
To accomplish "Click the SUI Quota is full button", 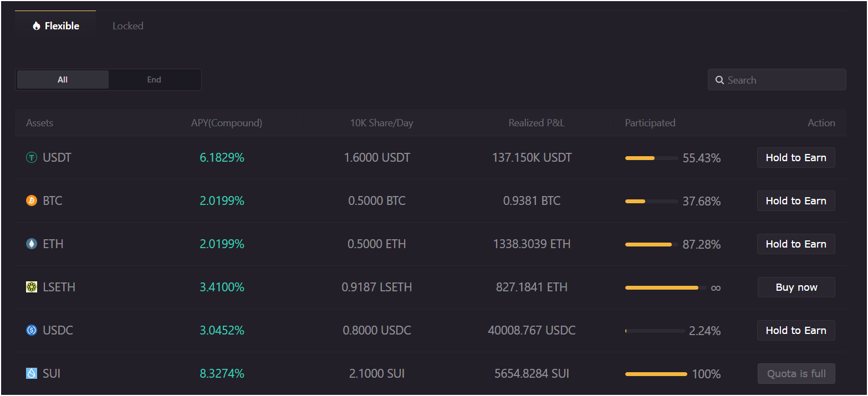I will pyautogui.click(x=796, y=373).
